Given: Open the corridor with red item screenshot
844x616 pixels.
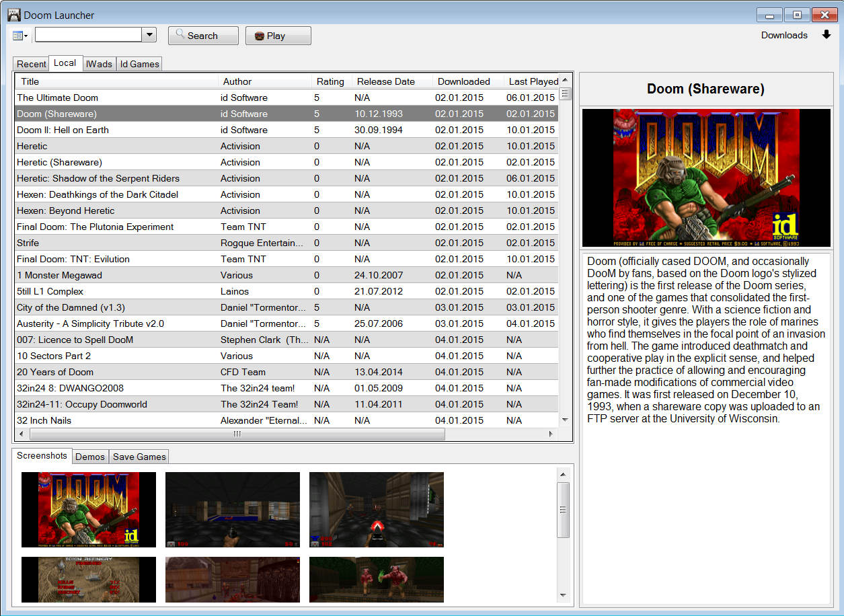Looking at the screenshot, I should (377, 509).
